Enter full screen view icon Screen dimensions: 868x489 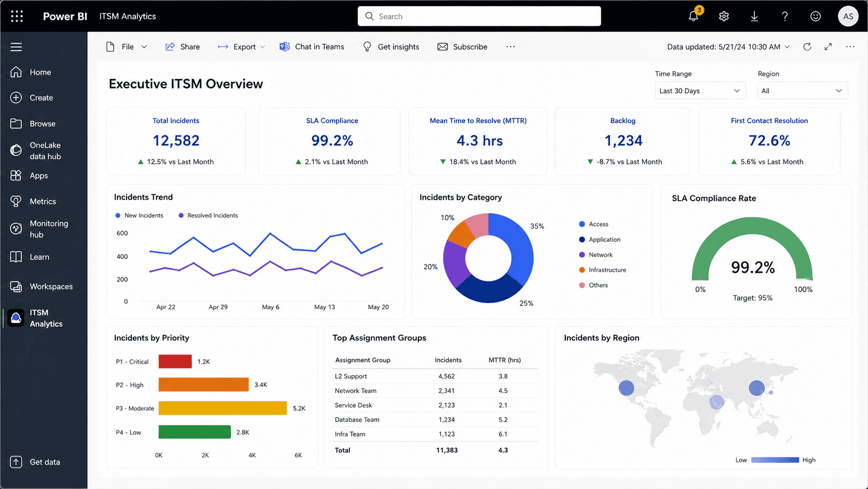pos(828,47)
